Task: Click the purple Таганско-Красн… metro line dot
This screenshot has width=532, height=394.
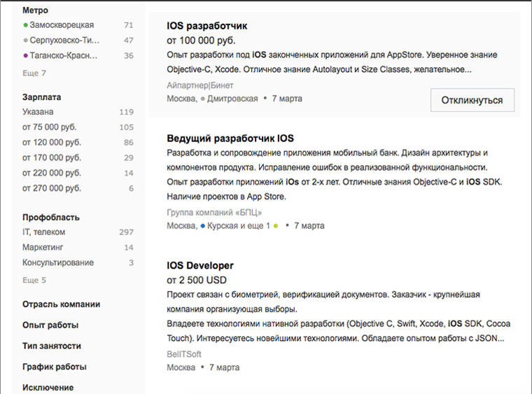Action: (x=26, y=56)
